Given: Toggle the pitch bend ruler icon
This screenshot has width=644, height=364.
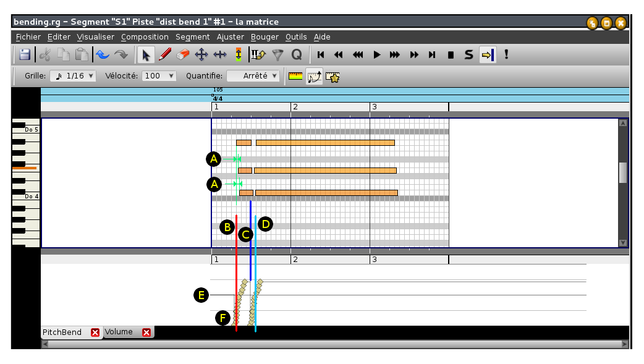Looking at the screenshot, I should [315, 77].
